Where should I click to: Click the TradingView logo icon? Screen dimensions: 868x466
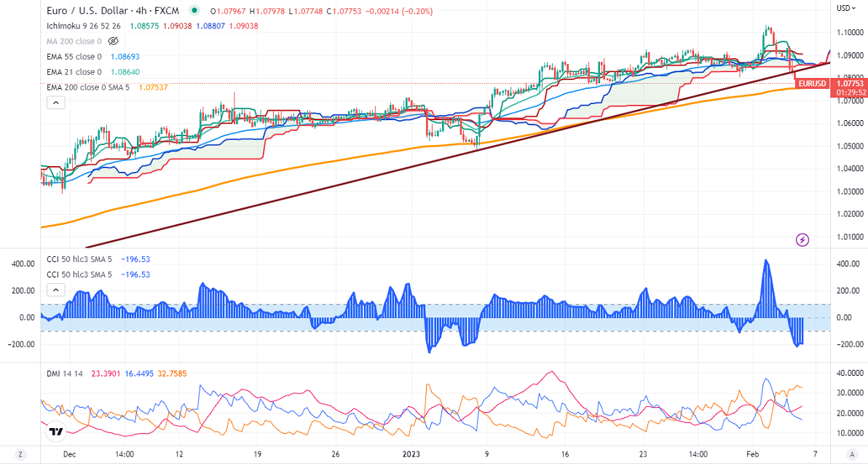pos(55,432)
